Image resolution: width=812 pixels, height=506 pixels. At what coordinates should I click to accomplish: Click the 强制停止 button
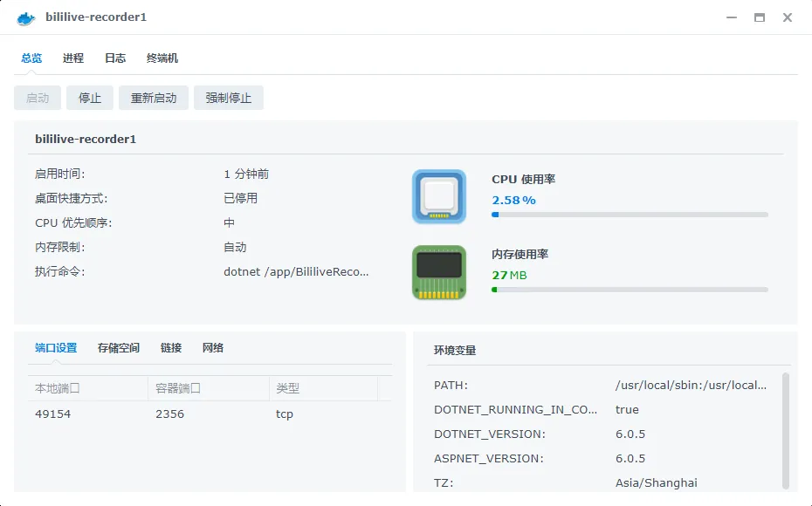[x=229, y=98]
